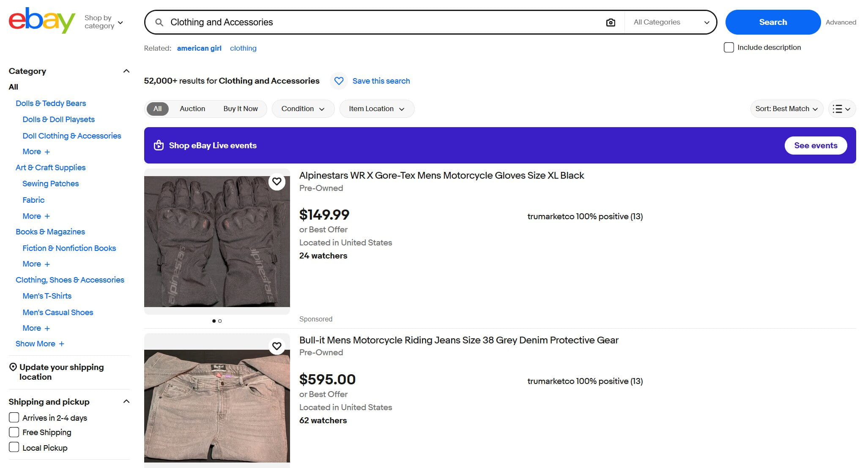This screenshot has width=868, height=468.
Task: Expand More under Art & Craft Supplies
Action: pos(36,216)
